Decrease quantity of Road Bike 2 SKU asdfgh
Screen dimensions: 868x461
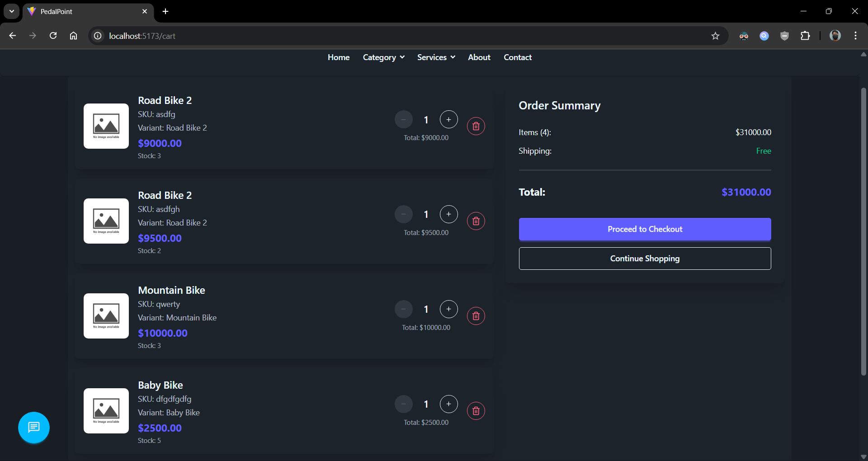click(x=403, y=214)
